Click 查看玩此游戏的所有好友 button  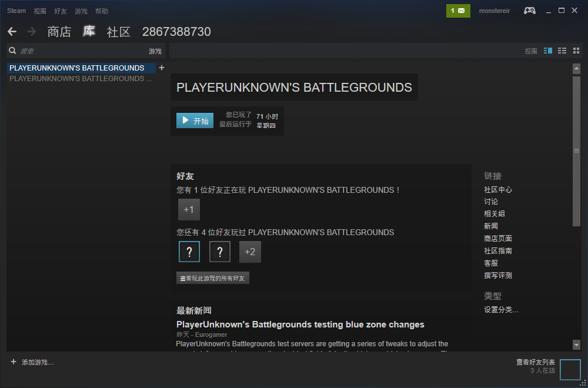point(213,278)
